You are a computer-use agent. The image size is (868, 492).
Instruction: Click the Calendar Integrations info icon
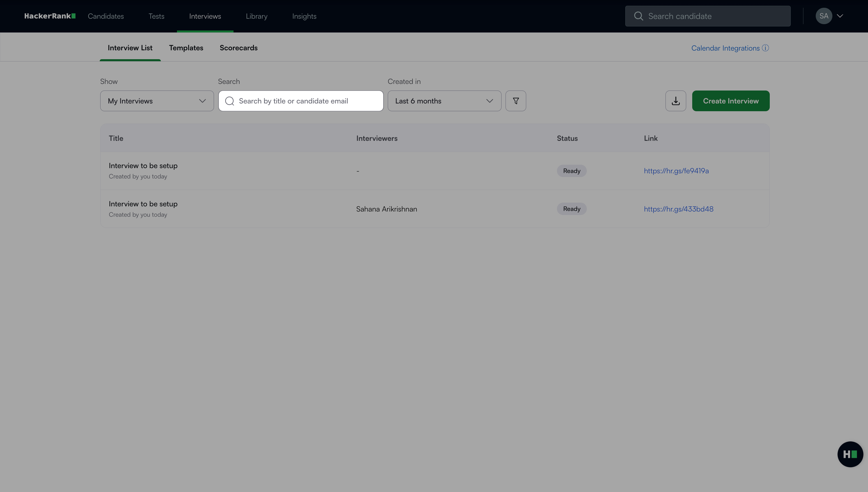(x=766, y=48)
